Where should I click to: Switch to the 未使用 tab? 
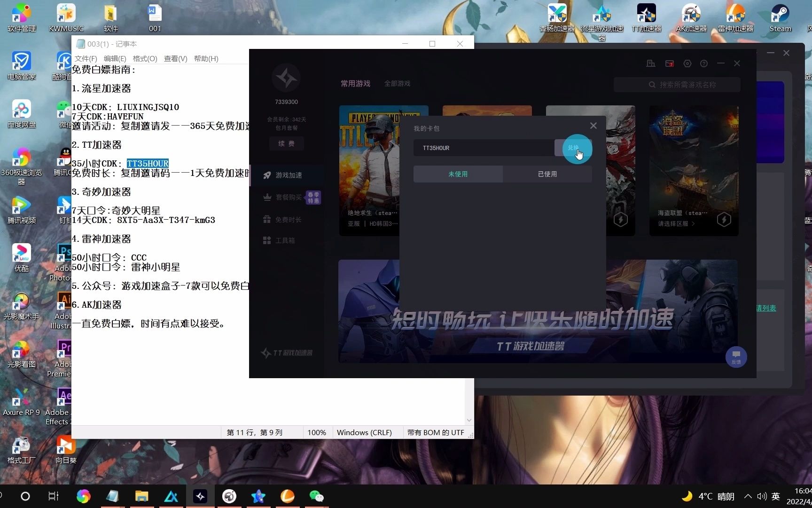click(458, 174)
